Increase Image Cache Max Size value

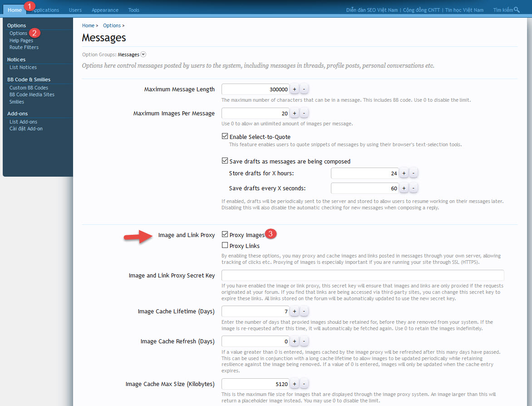click(294, 384)
